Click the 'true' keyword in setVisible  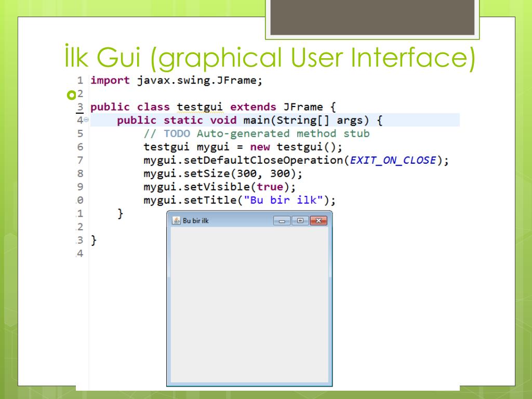pos(270,187)
